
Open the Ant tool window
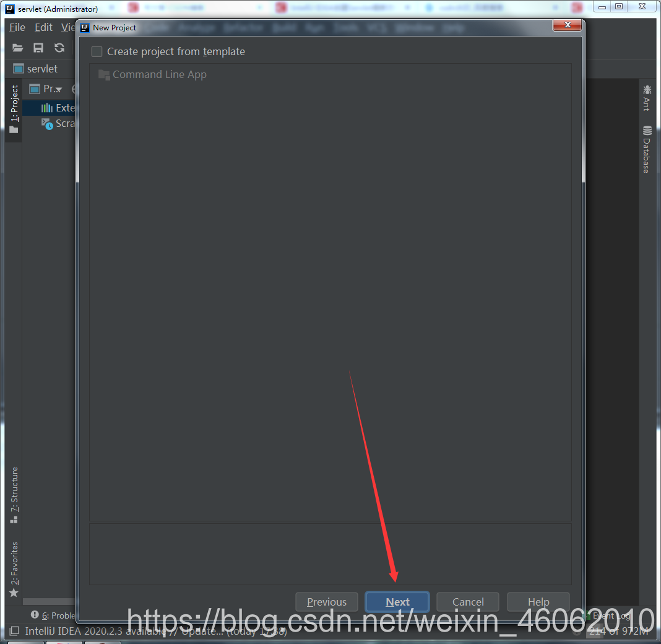pos(647,98)
